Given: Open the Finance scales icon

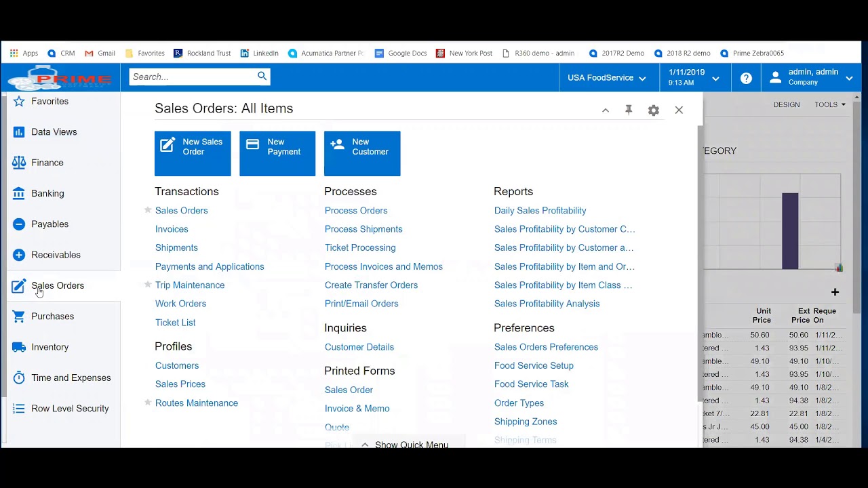Looking at the screenshot, I should point(19,163).
